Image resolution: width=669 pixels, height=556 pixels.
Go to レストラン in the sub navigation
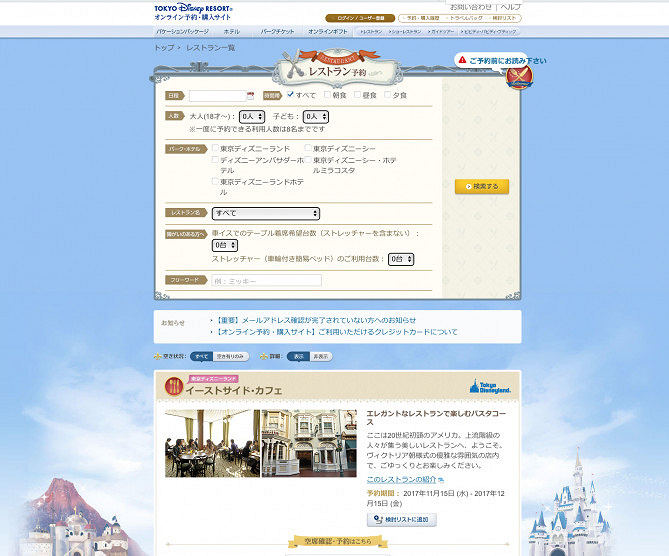click(371, 32)
